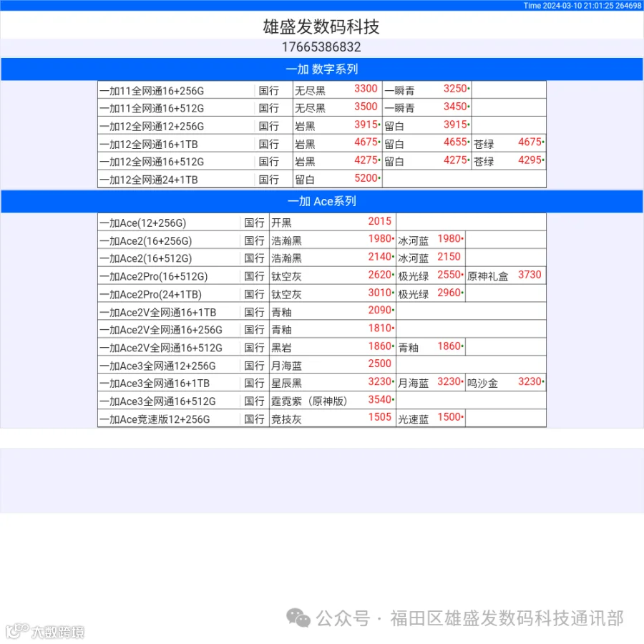The height and width of the screenshot is (644, 644).
Task: Click the timestamp 2024-03-10 21:01:25
Action: coord(578,5)
